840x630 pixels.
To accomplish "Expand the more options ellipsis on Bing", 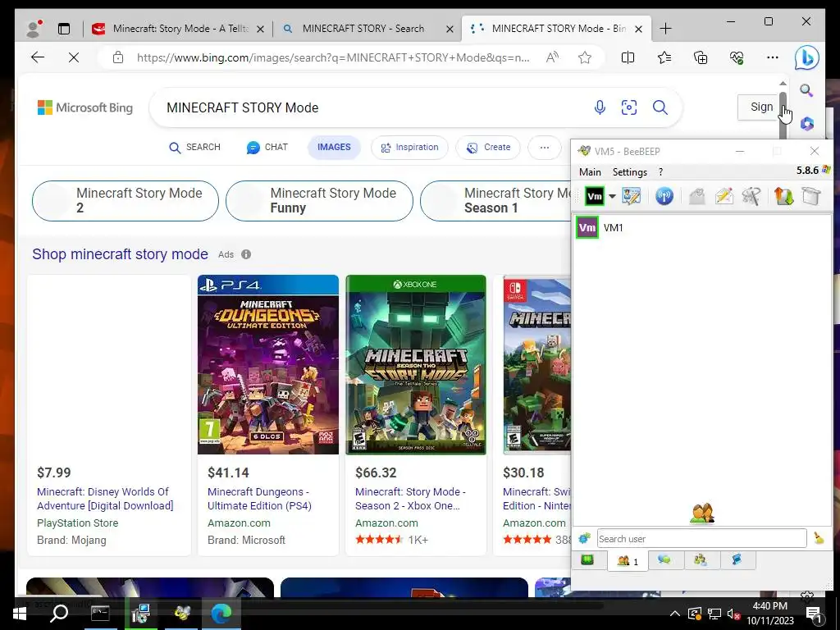I will [x=545, y=148].
